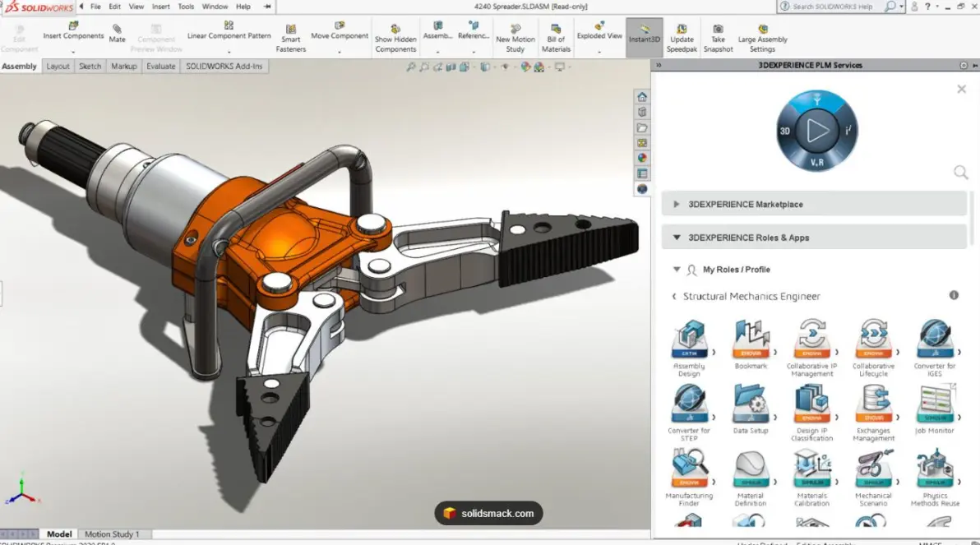Open the Material Definition app
The width and height of the screenshot is (980, 545).
(x=750, y=478)
